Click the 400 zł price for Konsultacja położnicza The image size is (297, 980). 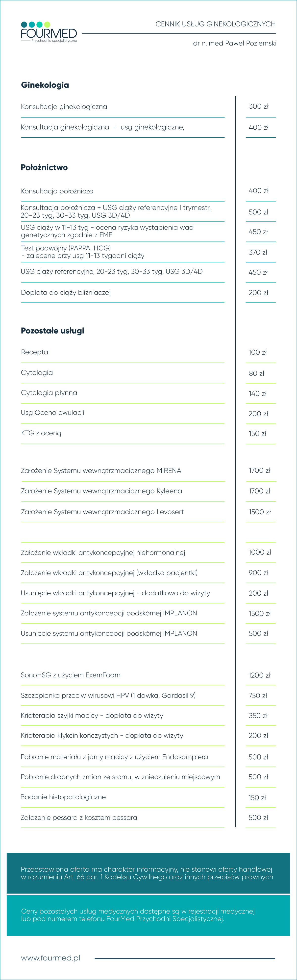tap(259, 191)
